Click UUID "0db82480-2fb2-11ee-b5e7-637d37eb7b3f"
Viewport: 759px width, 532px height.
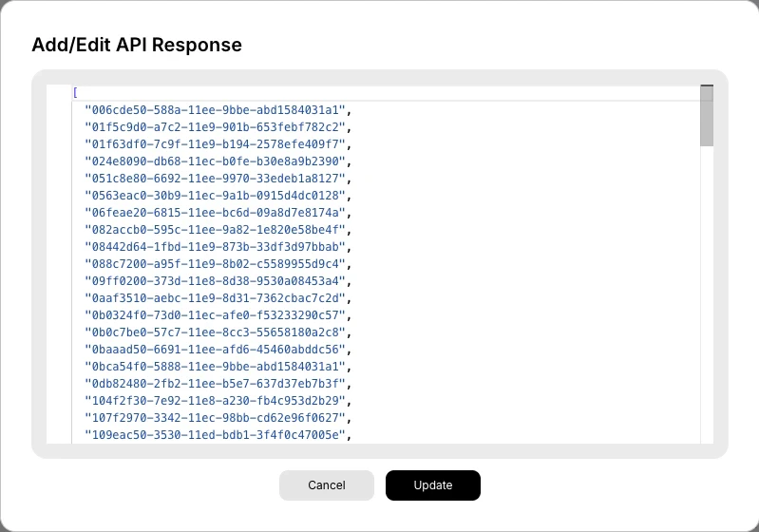pyautogui.click(x=215, y=384)
